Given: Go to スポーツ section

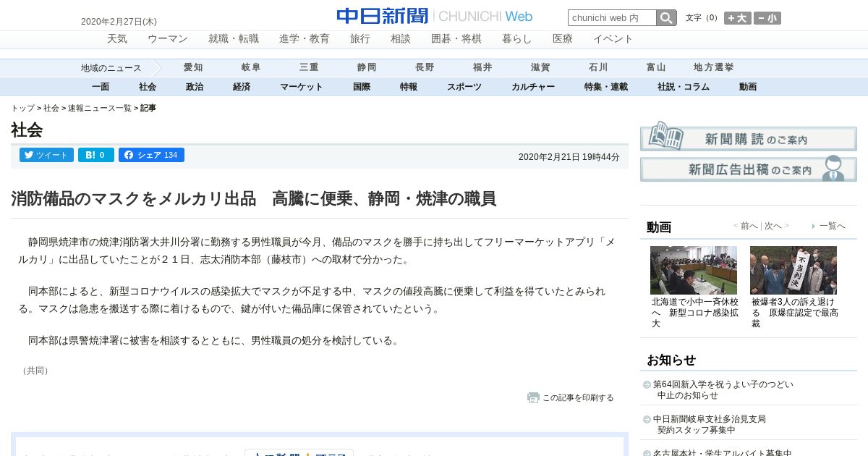Looking at the screenshot, I should 464,87.
